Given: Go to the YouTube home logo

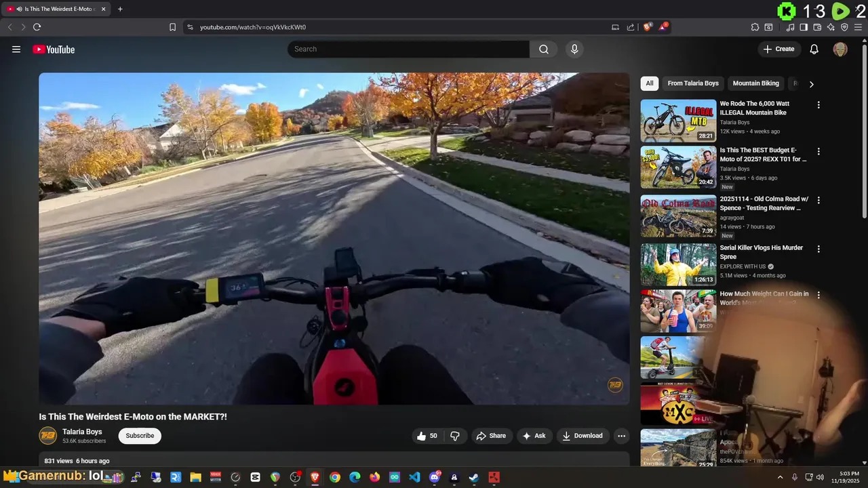Looking at the screenshot, I should [54, 49].
